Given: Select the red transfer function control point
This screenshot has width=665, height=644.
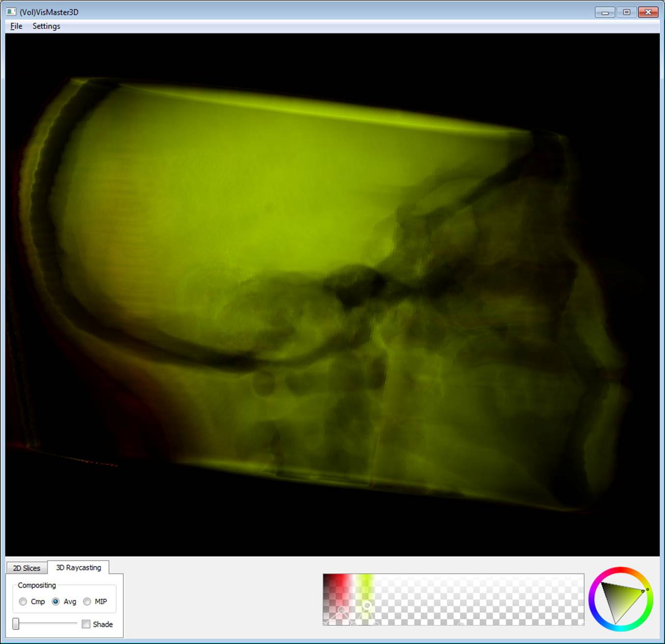Looking at the screenshot, I should click(x=342, y=610).
